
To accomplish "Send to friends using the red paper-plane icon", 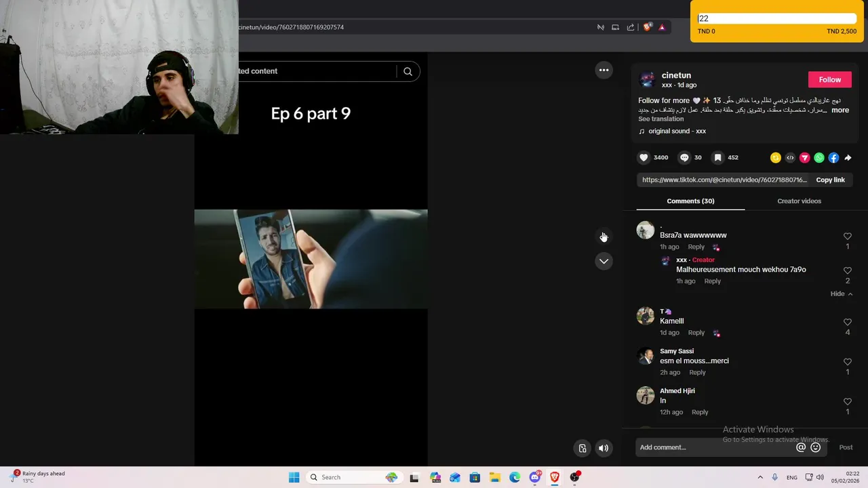I will [x=805, y=158].
